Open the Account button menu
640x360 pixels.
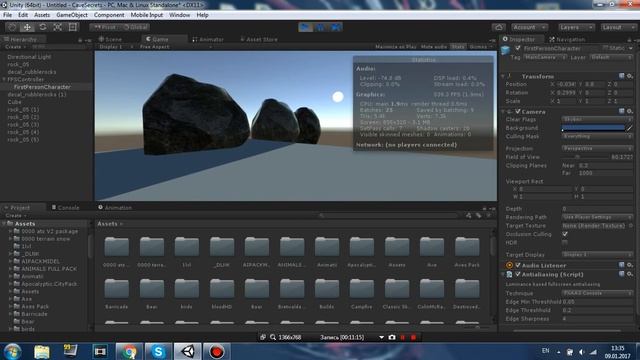coord(529,27)
